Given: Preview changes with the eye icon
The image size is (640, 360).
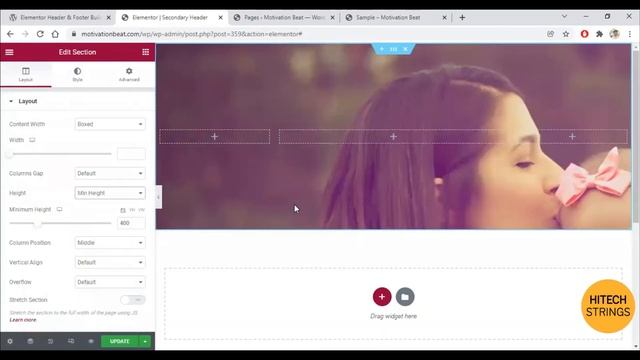Looking at the screenshot, I should tap(91, 341).
